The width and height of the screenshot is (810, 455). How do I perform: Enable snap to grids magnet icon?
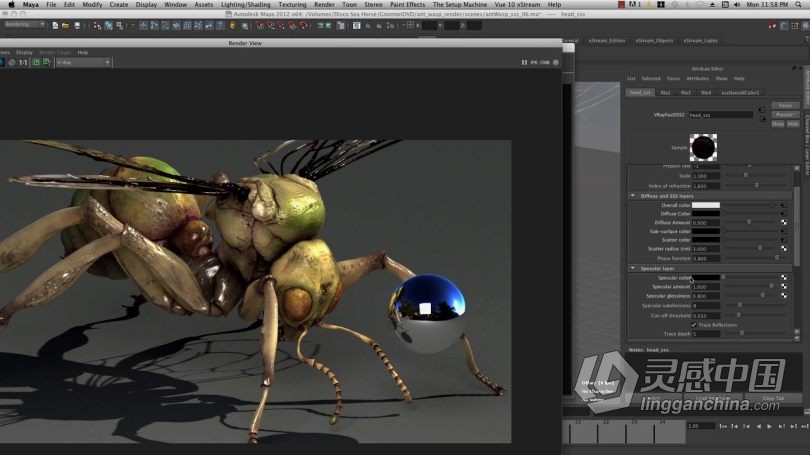tap(259, 25)
